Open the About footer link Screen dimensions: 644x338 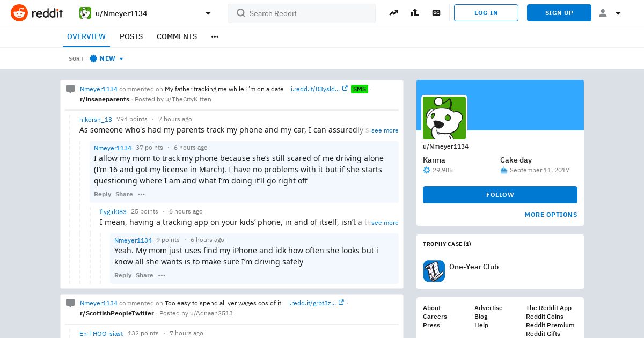click(x=431, y=308)
